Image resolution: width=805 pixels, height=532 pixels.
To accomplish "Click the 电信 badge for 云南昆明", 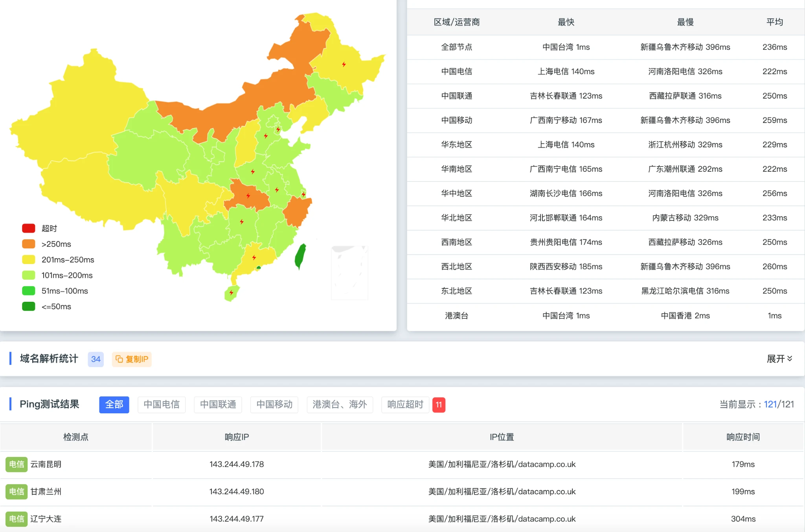I will (x=17, y=464).
